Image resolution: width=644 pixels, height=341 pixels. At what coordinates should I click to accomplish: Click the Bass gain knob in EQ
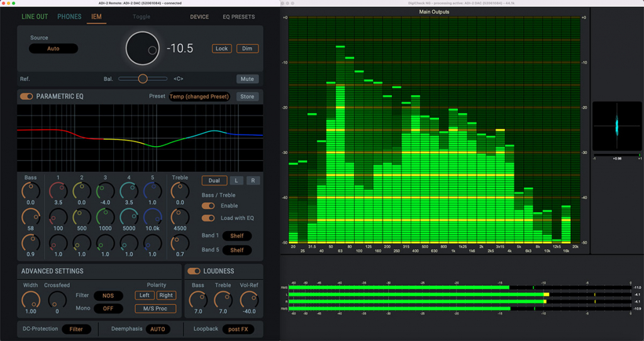(x=30, y=190)
